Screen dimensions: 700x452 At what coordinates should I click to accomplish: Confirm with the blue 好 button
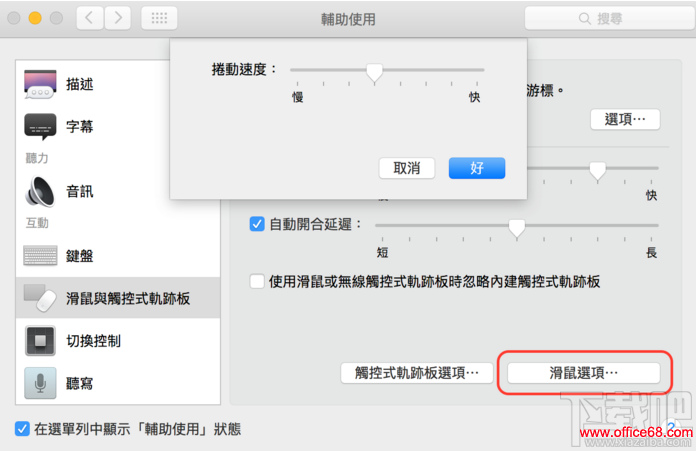click(477, 168)
